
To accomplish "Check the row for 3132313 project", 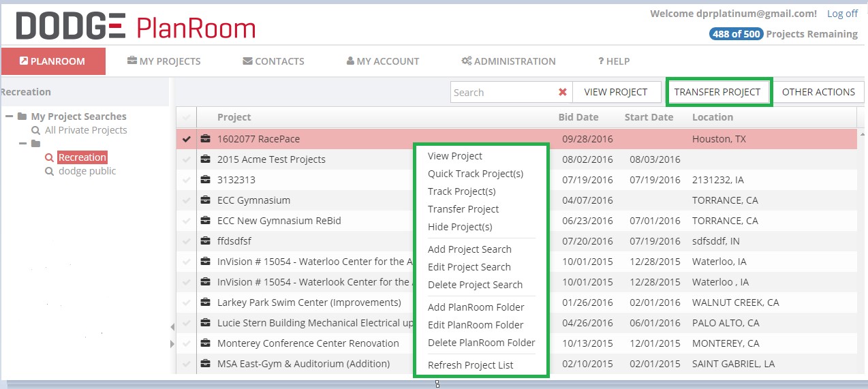I will (x=187, y=180).
